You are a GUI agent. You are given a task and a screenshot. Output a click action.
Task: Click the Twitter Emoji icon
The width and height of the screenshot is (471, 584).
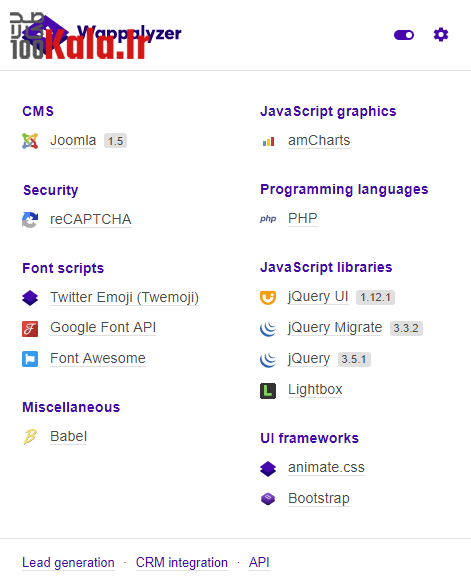click(x=30, y=298)
